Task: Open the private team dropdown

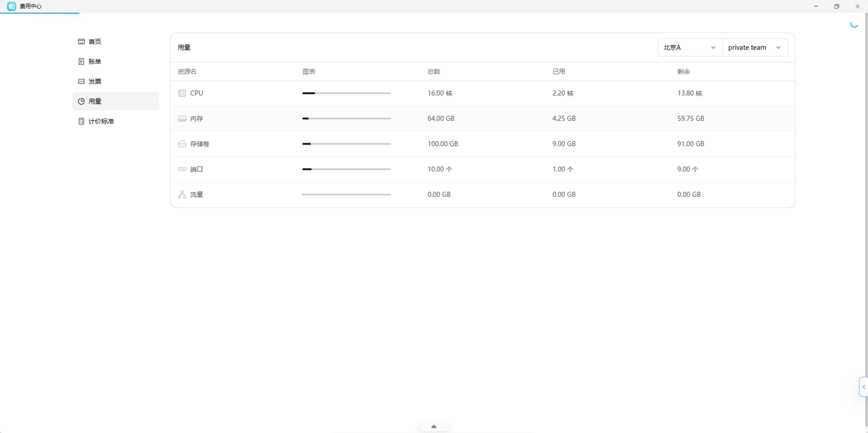Action: (755, 48)
